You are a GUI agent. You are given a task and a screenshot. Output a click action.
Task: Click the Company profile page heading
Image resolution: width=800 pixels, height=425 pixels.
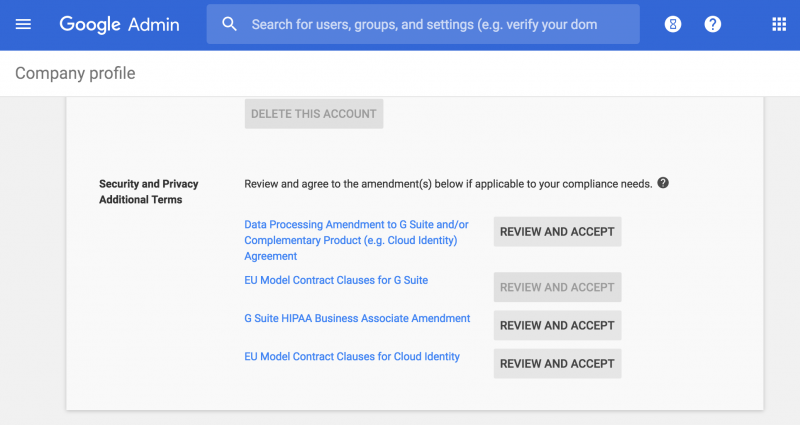[x=75, y=73]
